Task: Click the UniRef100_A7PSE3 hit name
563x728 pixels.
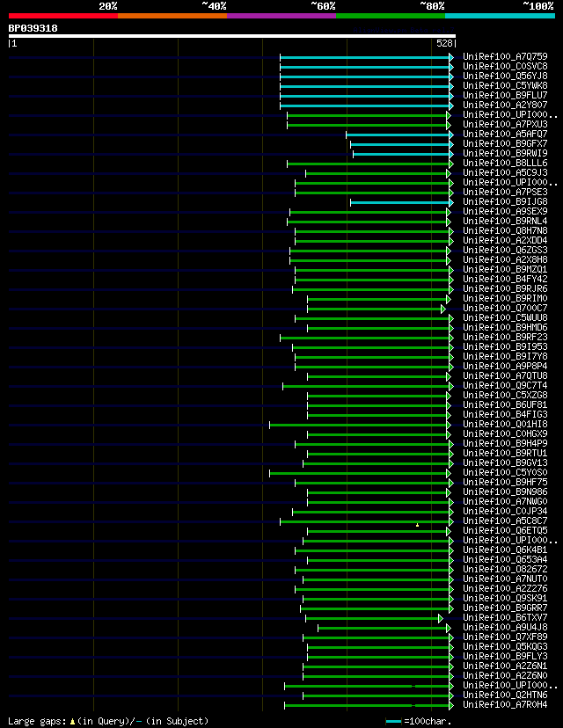Action: [x=505, y=193]
